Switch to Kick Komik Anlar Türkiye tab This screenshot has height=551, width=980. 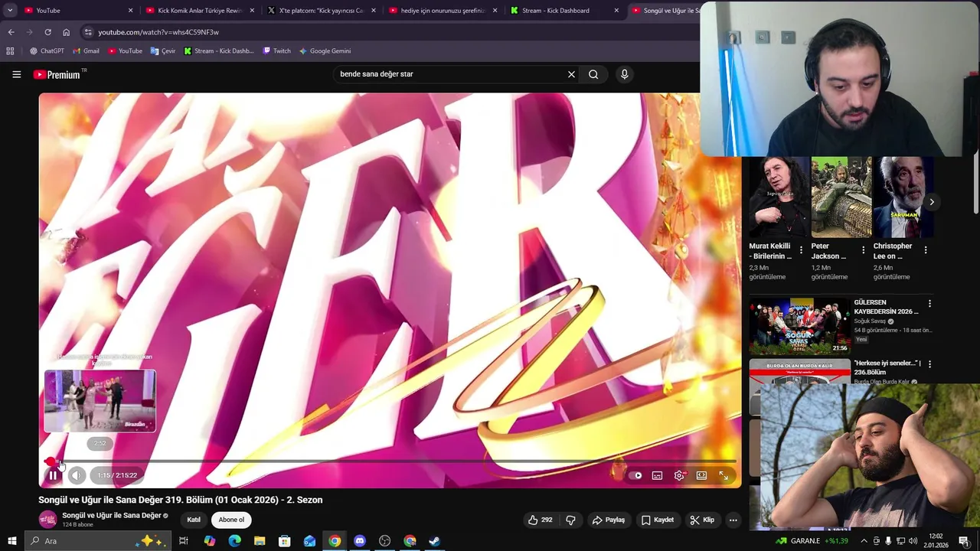point(199,10)
